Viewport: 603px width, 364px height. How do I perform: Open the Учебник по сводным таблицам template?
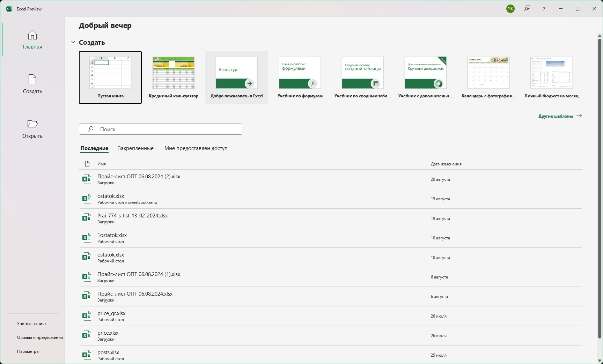pyautogui.click(x=363, y=77)
